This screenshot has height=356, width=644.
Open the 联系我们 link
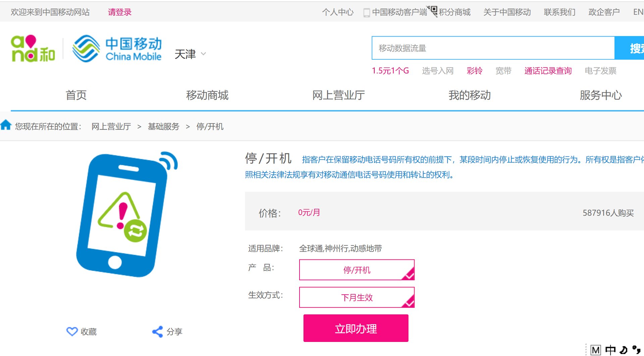(x=559, y=12)
